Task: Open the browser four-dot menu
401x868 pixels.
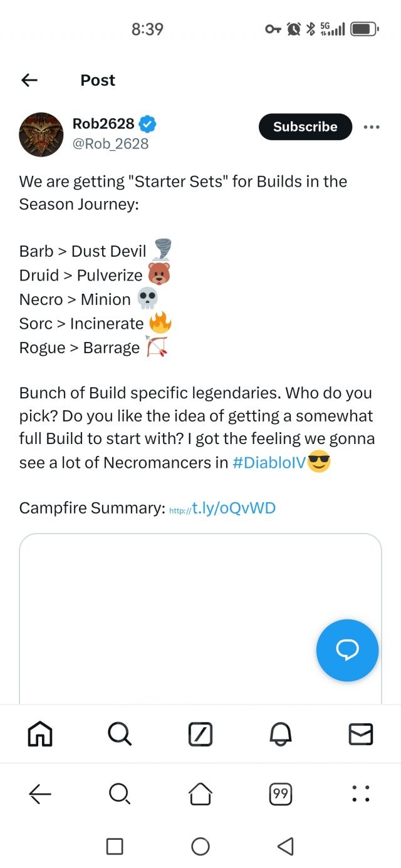Action: (x=361, y=794)
